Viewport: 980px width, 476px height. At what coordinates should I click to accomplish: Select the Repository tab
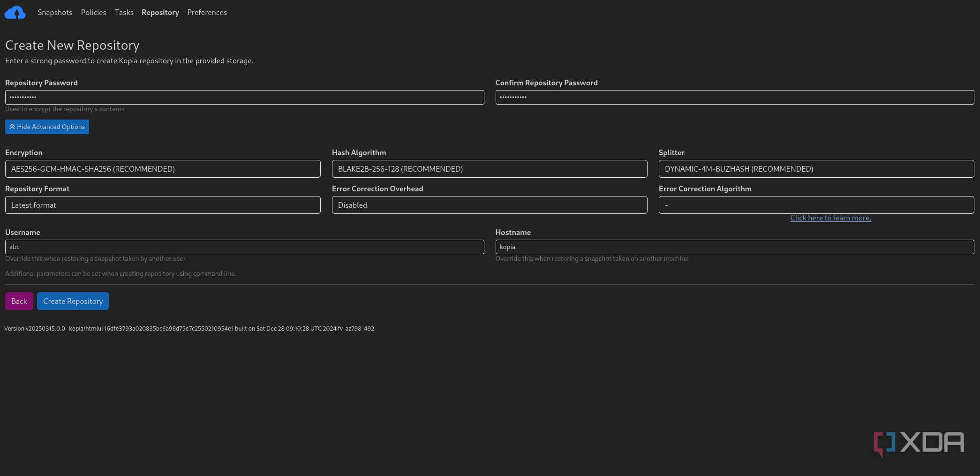pyautogui.click(x=160, y=13)
